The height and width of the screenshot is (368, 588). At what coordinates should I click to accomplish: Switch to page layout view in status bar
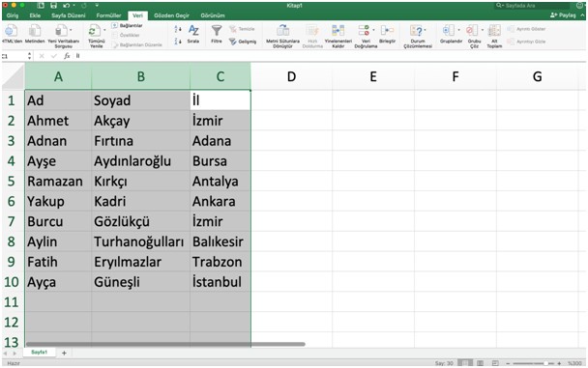(480, 363)
